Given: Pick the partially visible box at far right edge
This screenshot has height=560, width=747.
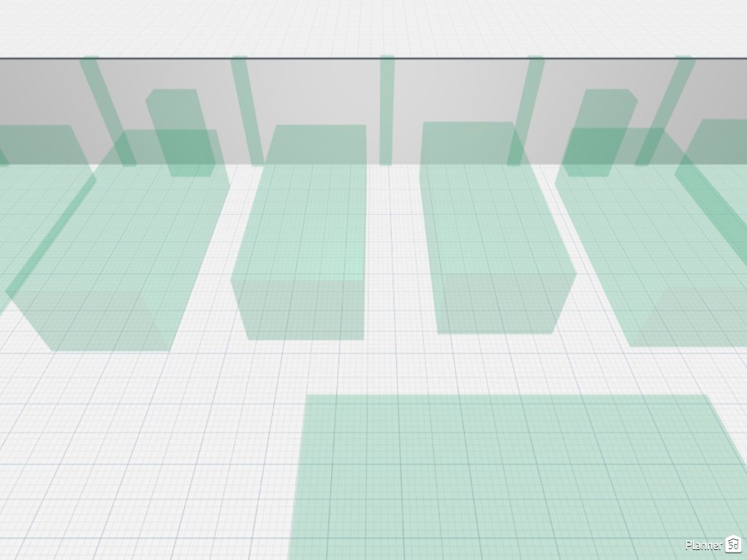Looking at the screenshot, I should tap(722, 183).
